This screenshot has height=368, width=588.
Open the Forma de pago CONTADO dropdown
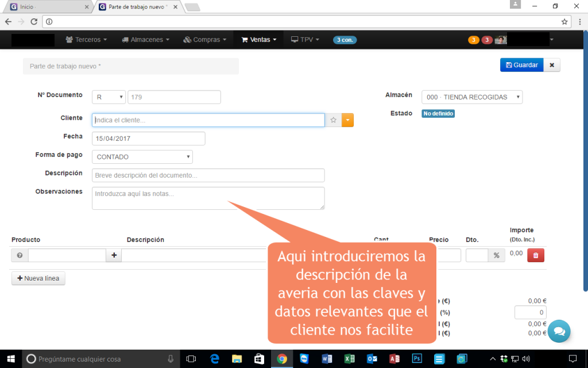click(142, 157)
